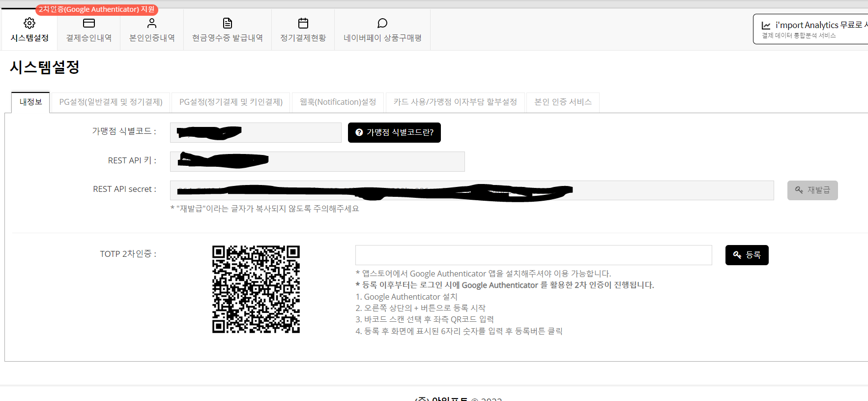Select the 내정보 tab

30,102
